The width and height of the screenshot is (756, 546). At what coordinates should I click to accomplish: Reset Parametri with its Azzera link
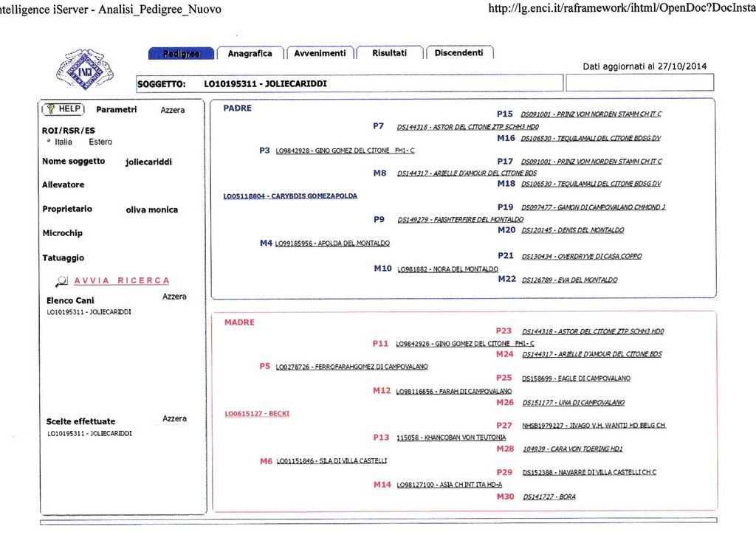173,110
